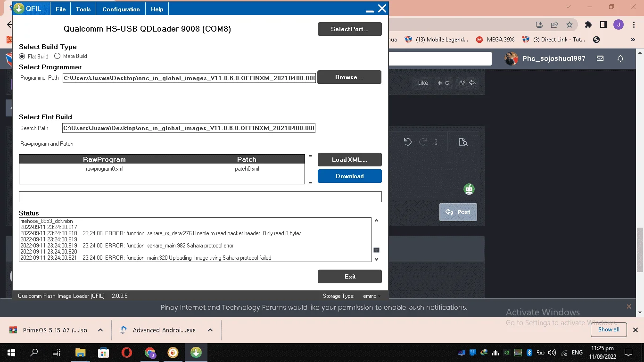Image resolution: width=644 pixels, height=362 pixels.
Task: Click Browse for programmer path
Action: (x=349, y=77)
